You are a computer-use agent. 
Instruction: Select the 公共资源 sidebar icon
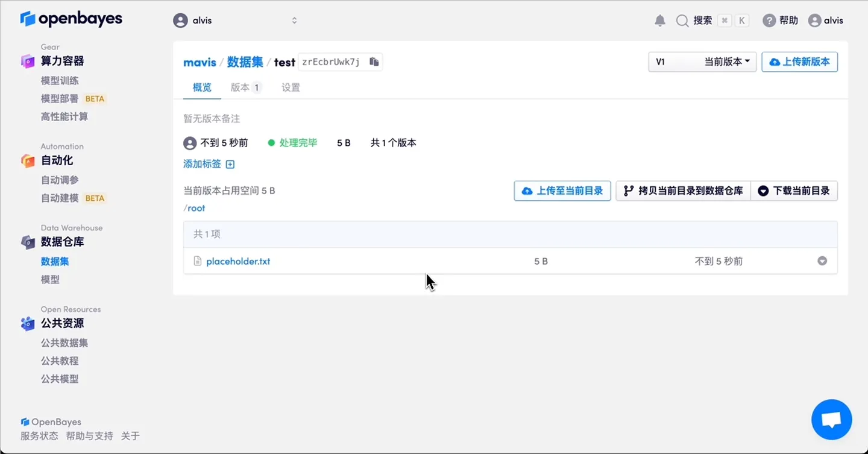pyautogui.click(x=28, y=324)
